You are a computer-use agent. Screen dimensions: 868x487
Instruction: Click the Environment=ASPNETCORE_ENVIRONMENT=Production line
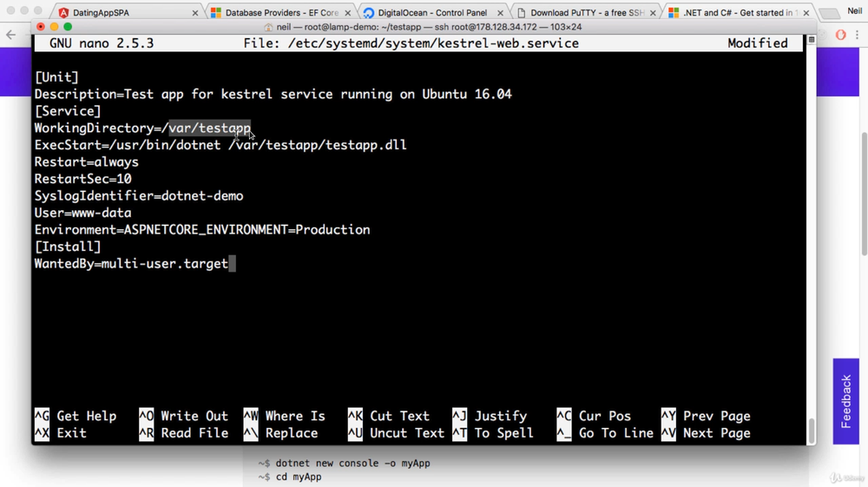point(202,230)
